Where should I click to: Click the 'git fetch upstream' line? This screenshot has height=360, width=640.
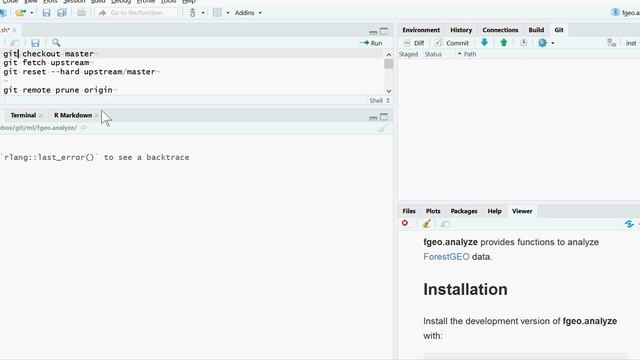[x=46, y=62]
